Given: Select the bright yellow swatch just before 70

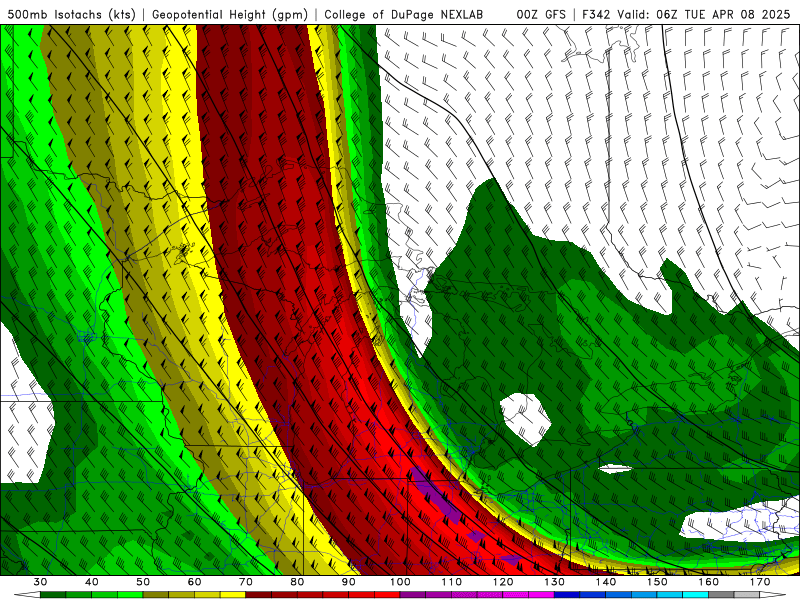Looking at the screenshot, I should pos(233,595).
